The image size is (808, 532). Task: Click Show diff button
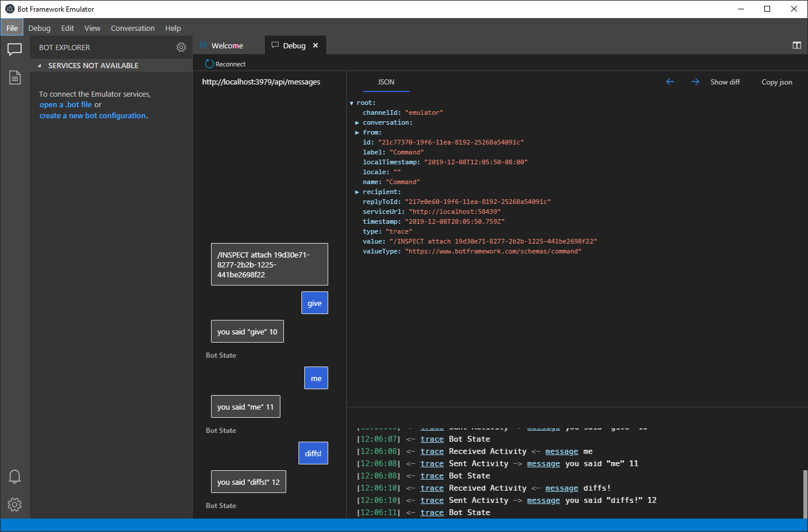[725, 82]
